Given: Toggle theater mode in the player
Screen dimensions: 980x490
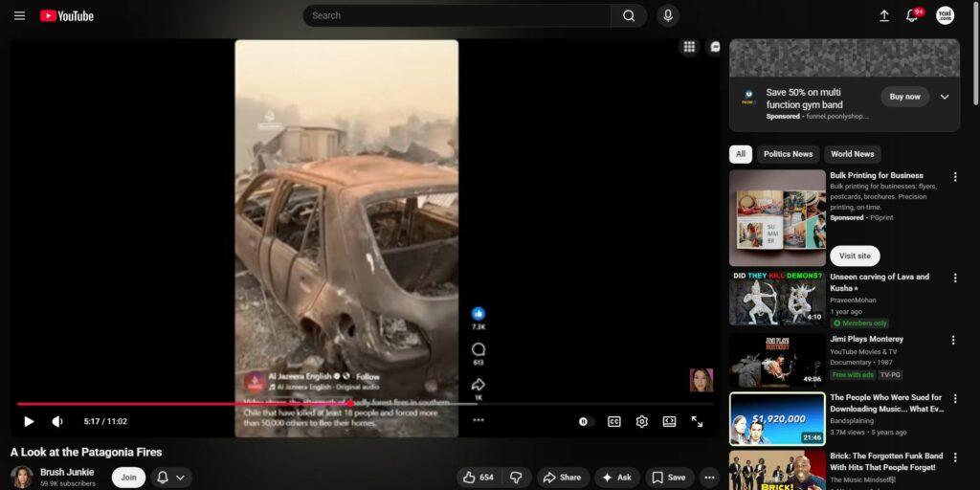Looking at the screenshot, I should [669, 421].
